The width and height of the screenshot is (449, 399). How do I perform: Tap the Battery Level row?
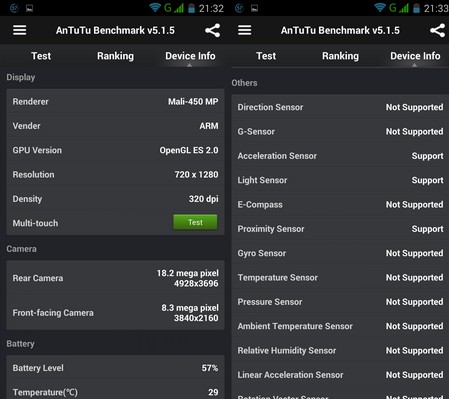[115, 368]
